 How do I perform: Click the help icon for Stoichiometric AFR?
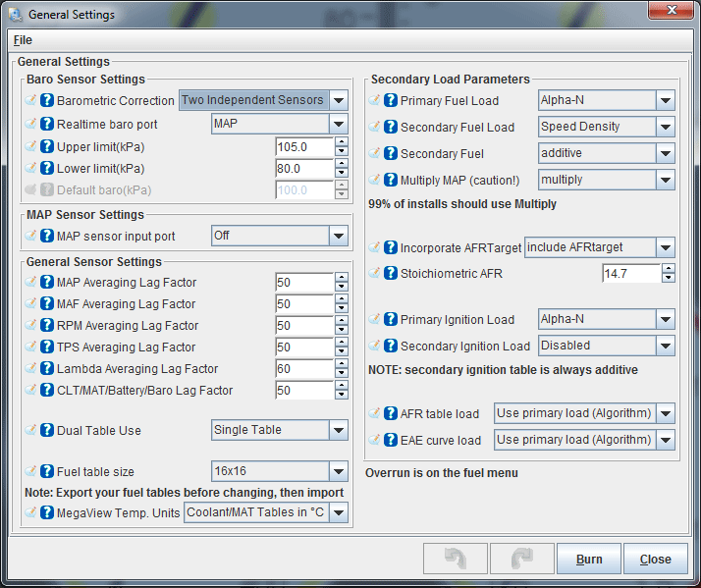click(x=391, y=274)
